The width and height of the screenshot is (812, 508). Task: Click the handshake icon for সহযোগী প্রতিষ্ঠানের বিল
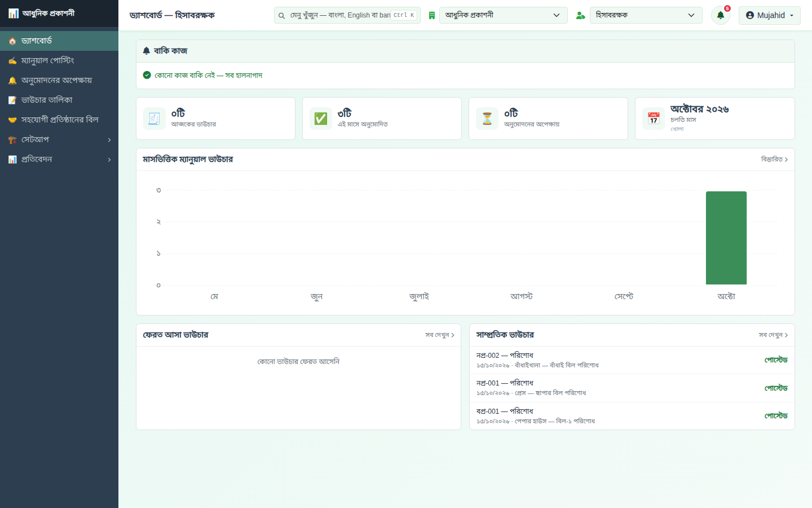pyautogui.click(x=12, y=120)
